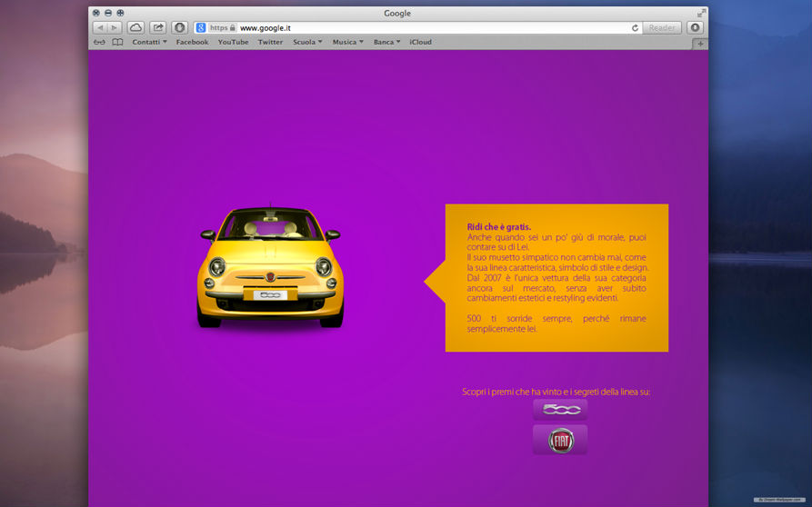Expand the Contatti bookmarks folder
812x507 pixels.
[x=149, y=42]
